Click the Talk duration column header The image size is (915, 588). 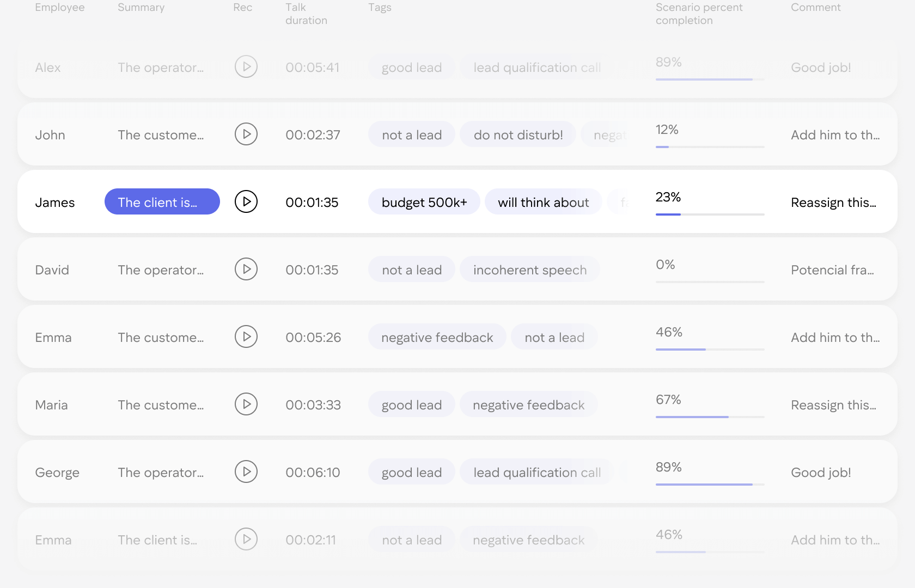[x=306, y=14]
